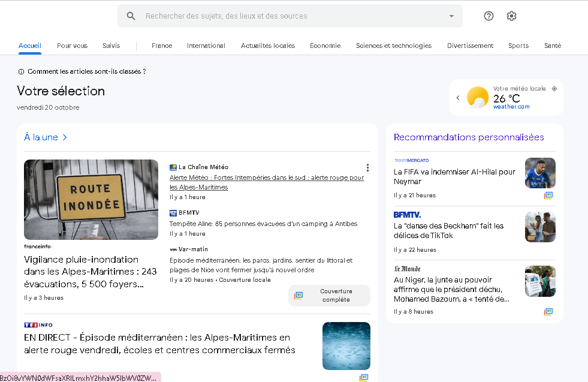The width and height of the screenshot is (588, 382).
Task: Open the three-dot menu on the Alerte Météo article
Action: click(x=367, y=168)
